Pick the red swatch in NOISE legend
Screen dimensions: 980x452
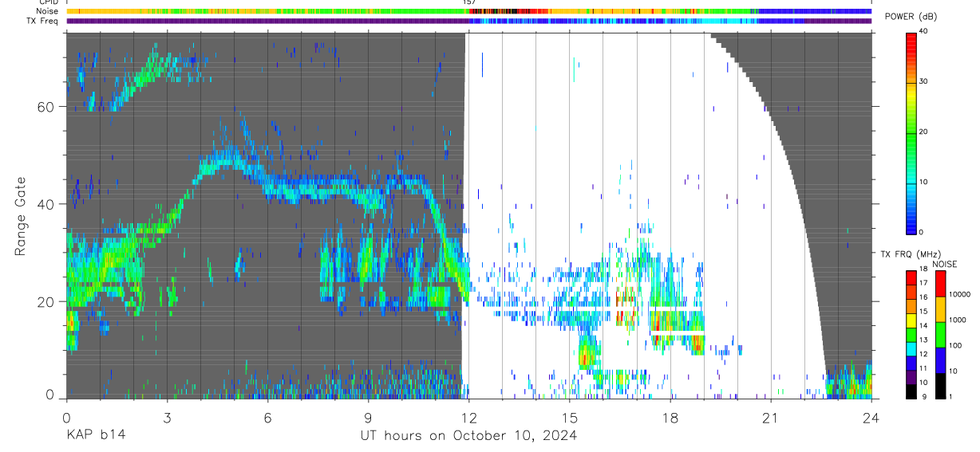coord(940,284)
